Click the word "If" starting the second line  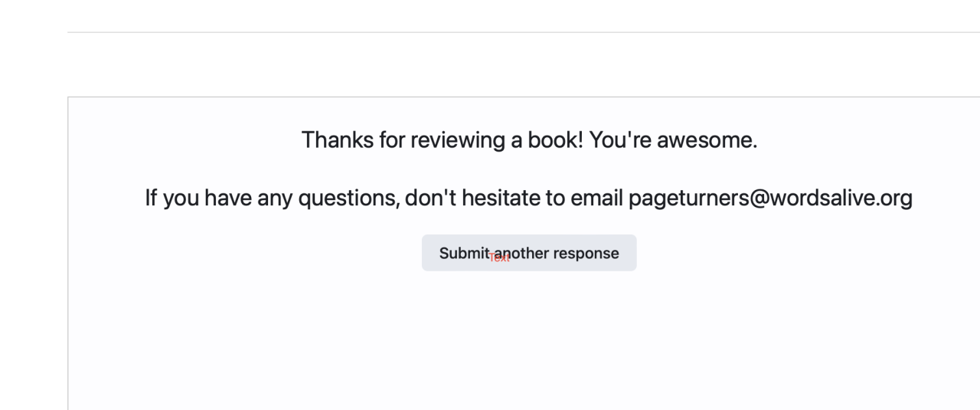click(151, 198)
